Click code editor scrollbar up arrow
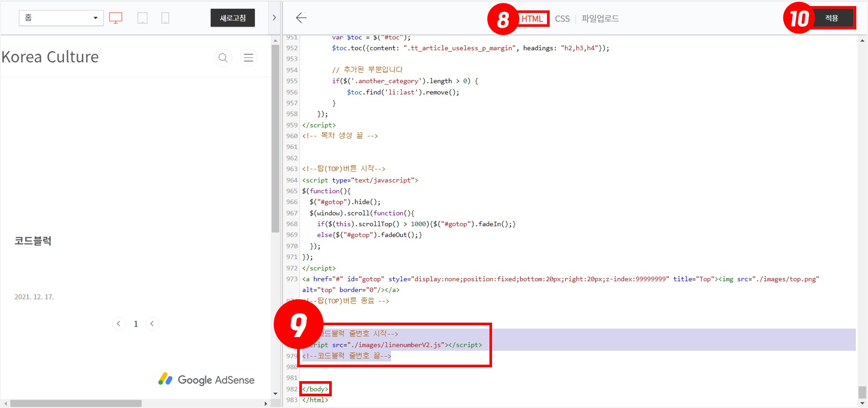This screenshot has width=868, height=408. [x=862, y=40]
